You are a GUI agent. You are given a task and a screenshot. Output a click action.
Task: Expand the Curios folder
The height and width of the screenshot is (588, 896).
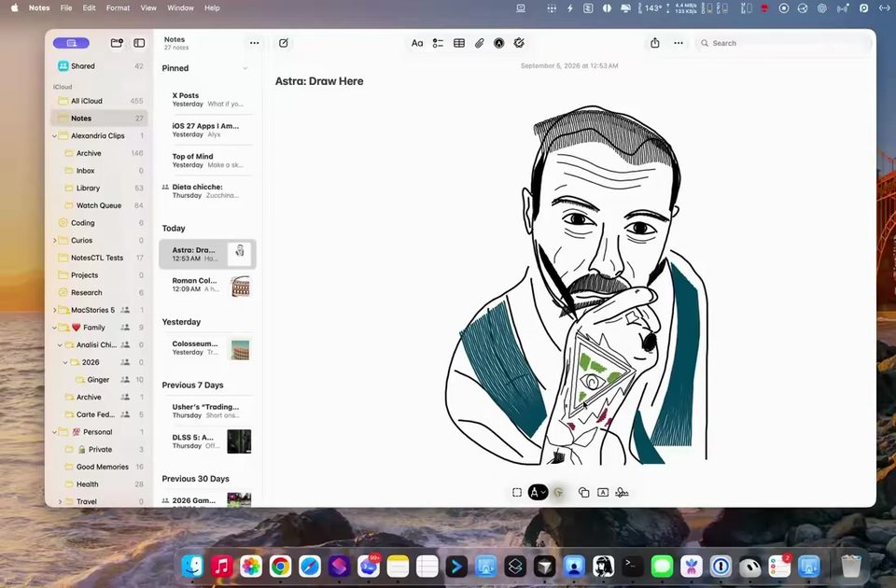click(x=55, y=241)
